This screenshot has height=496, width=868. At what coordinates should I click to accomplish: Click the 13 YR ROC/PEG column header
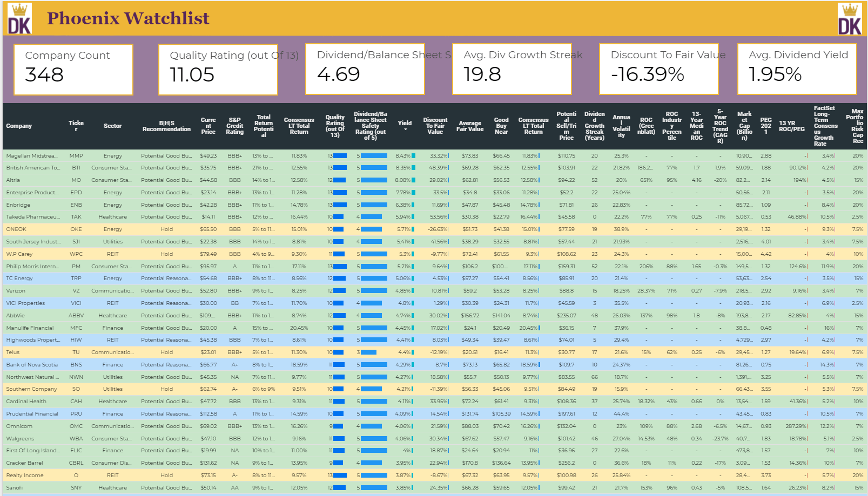[792, 126]
